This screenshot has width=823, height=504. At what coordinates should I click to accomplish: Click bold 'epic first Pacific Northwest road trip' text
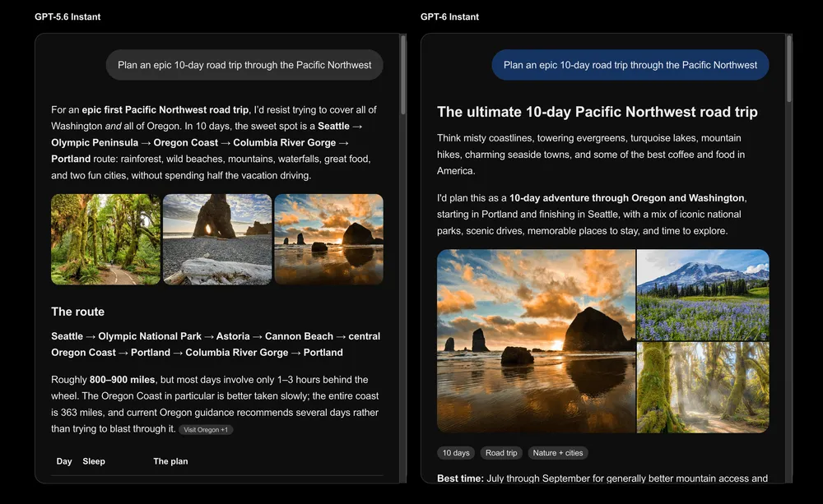pyautogui.click(x=165, y=110)
